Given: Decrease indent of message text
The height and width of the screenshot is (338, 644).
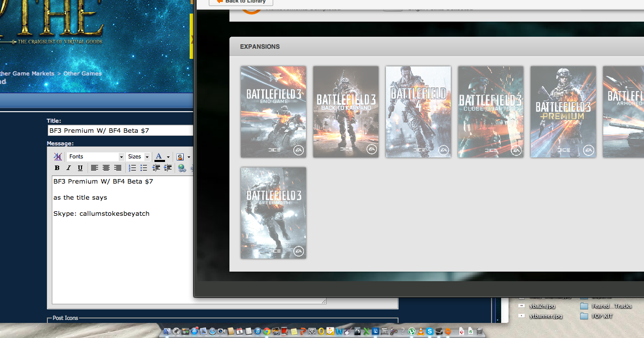Looking at the screenshot, I should pyautogui.click(x=156, y=168).
